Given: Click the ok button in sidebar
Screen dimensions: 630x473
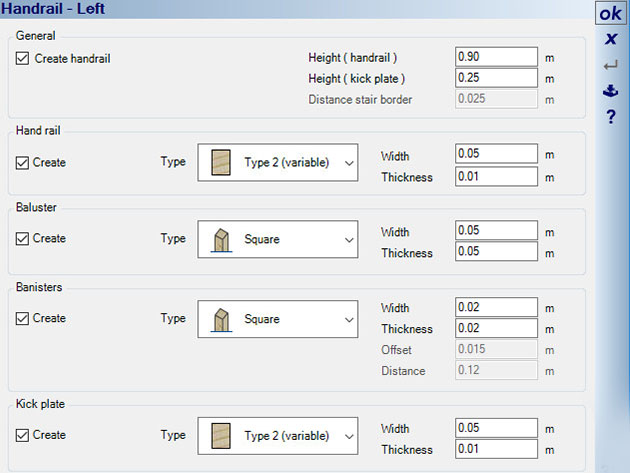Looking at the screenshot, I should click(610, 14).
